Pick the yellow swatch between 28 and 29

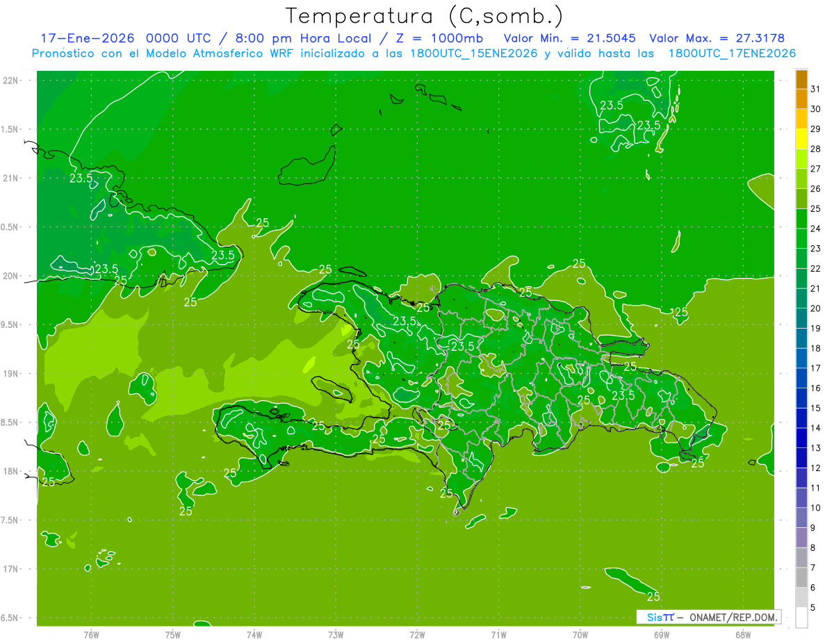click(801, 139)
